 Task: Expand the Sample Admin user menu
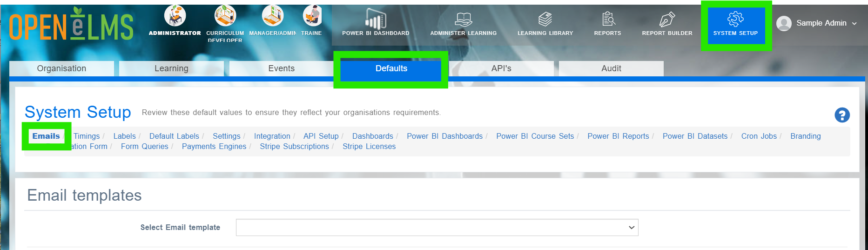855,23
